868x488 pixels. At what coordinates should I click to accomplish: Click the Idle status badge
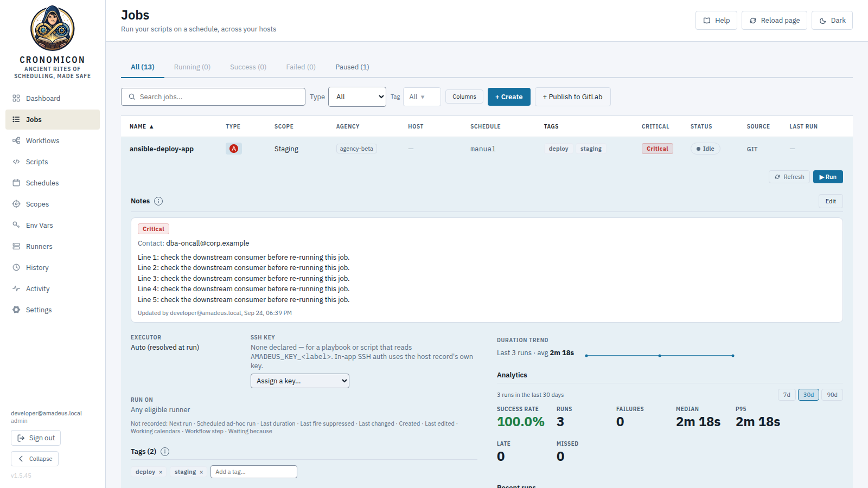tap(705, 149)
